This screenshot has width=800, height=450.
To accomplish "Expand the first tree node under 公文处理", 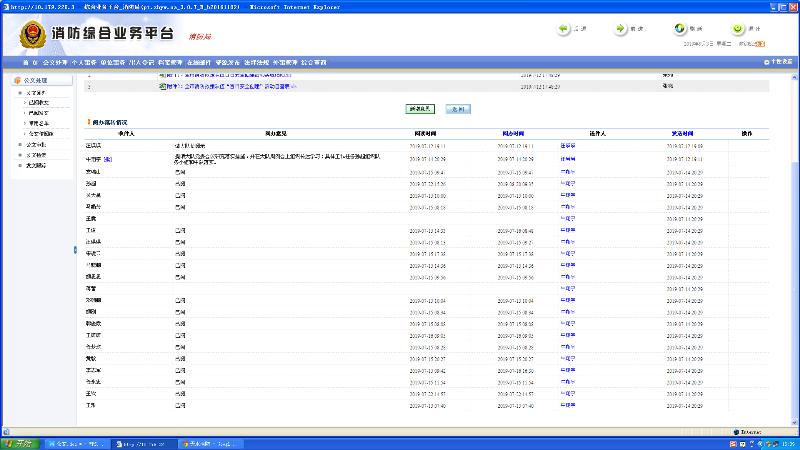I will [20, 92].
